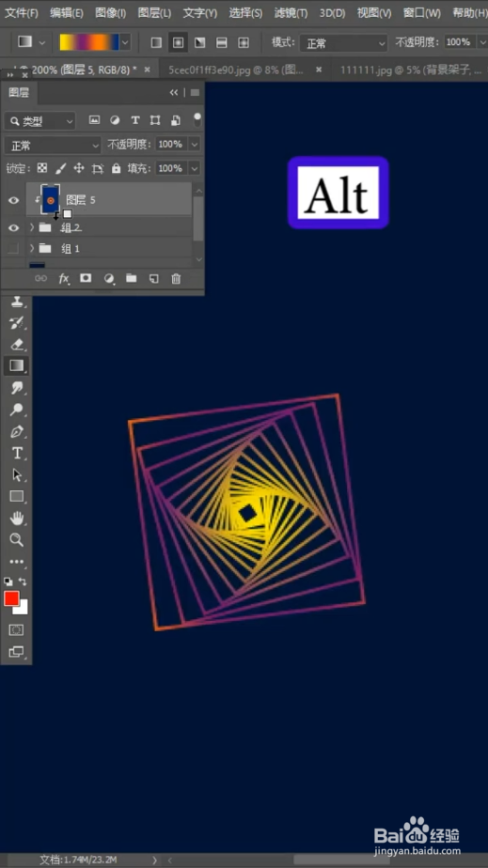Open the 编辑(E) menu
The width and height of the screenshot is (488, 868).
click(x=67, y=13)
